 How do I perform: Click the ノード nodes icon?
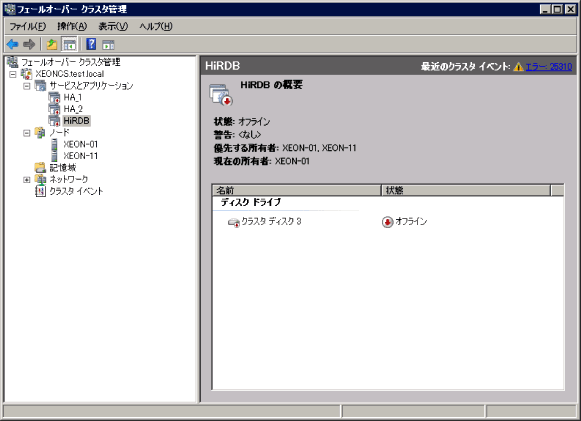[x=40, y=132]
